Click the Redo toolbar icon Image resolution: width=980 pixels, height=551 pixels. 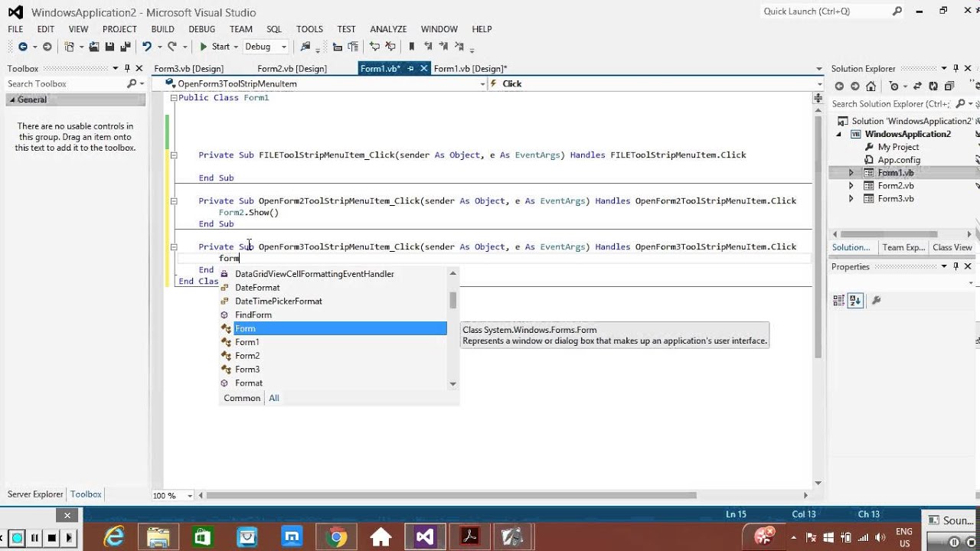point(172,47)
